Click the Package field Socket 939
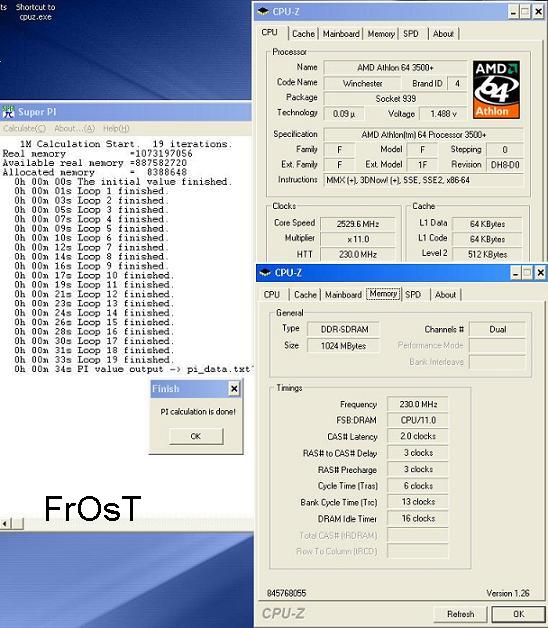This screenshot has height=628, width=548. click(x=395, y=99)
